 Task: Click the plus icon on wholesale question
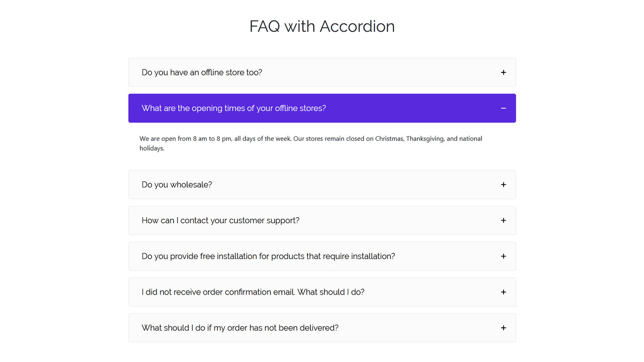click(x=503, y=185)
